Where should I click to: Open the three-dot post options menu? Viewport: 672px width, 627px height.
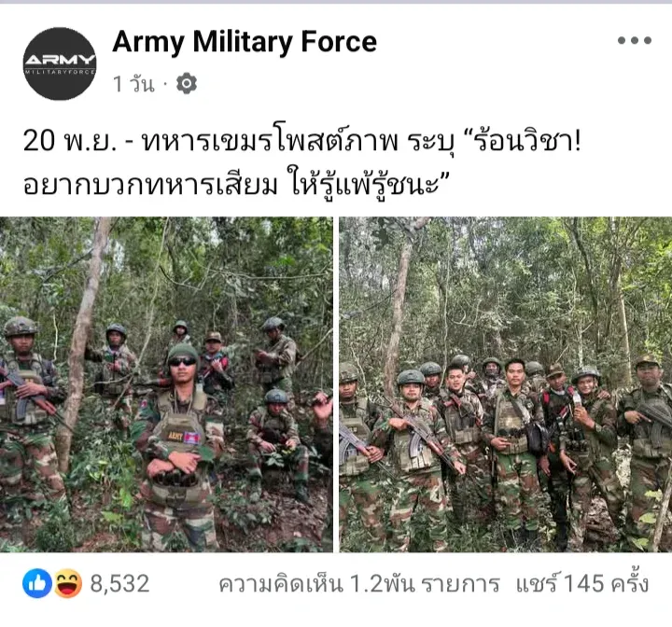635,40
